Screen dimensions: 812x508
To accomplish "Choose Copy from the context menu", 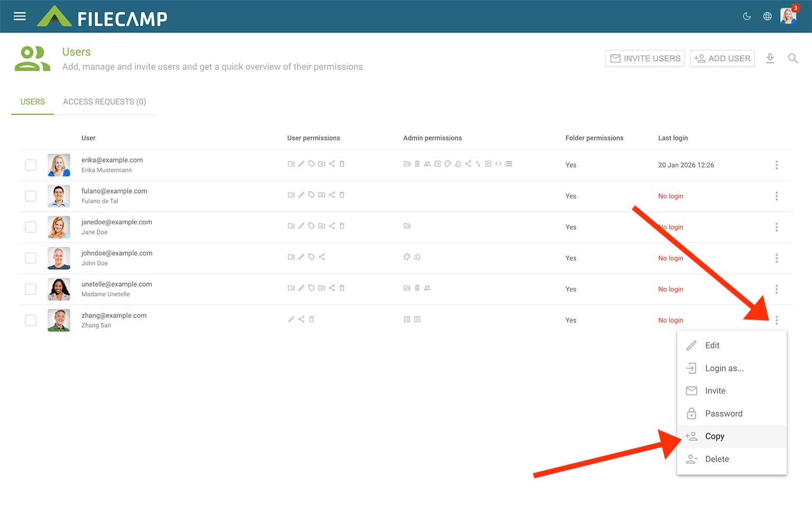I will pyautogui.click(x=714, y=437).
